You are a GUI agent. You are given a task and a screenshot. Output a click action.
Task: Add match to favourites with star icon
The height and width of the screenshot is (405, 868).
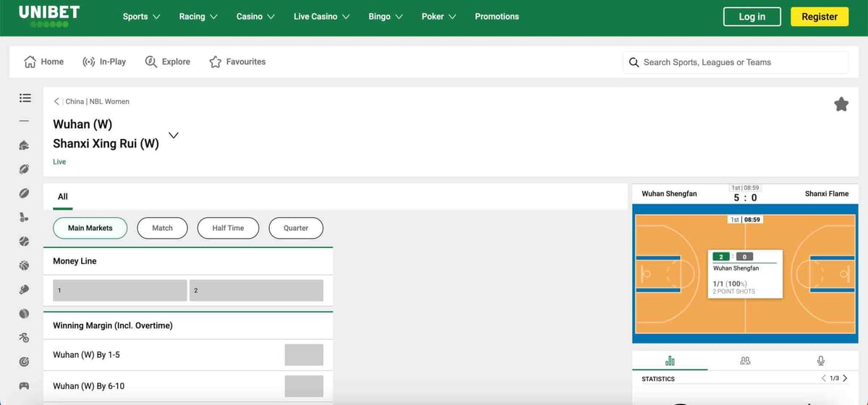point(841,105)
